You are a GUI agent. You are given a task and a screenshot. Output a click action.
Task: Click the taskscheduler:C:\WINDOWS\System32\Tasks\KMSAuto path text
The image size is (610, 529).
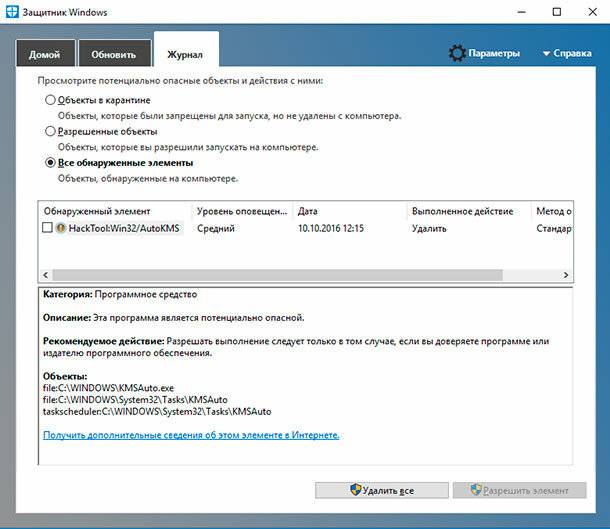157,411
